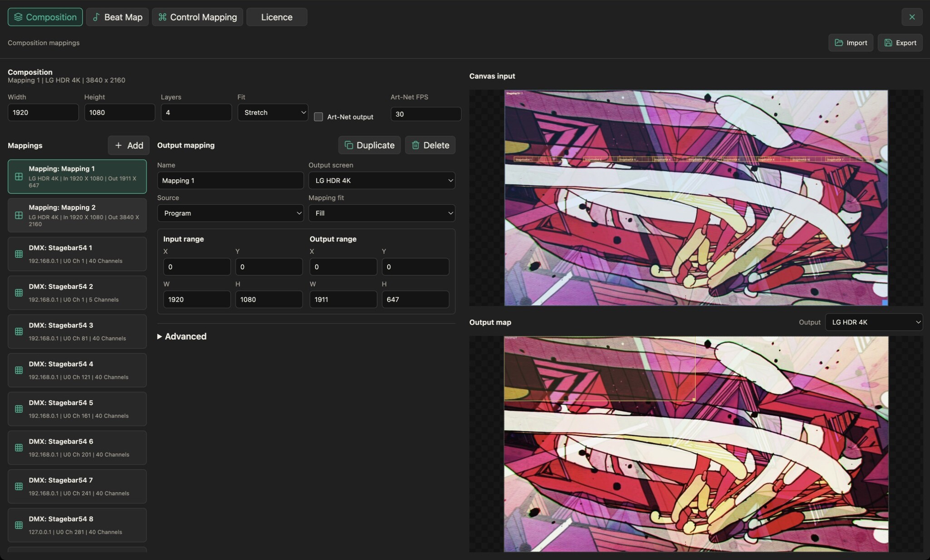The image size is (930, 560).
Task: Click the Control Mapping command icon
Action: (x=162, y=17)
